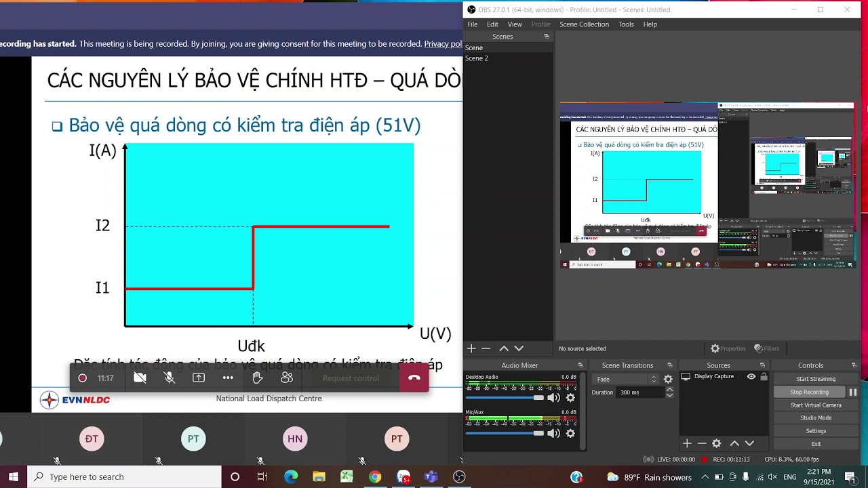This screenshot has width=868, height=488.
Task: Toggle microphone mute in meeting toolbar
Action: click(170, 378)
